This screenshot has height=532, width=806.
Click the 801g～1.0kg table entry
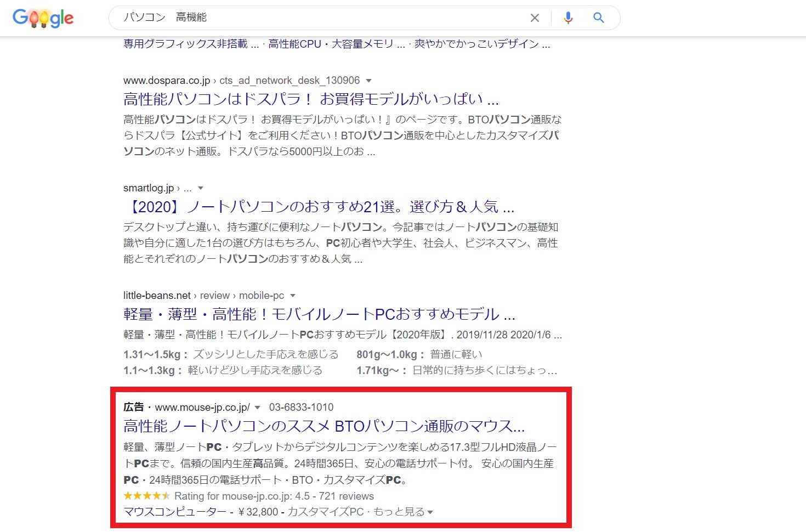click(x=419, y=354)
